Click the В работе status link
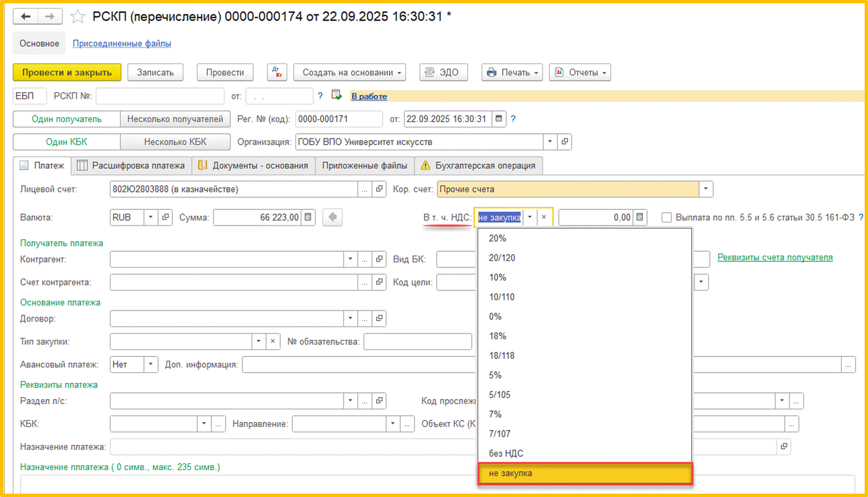 pyautogui.click(x=369, y=96)
